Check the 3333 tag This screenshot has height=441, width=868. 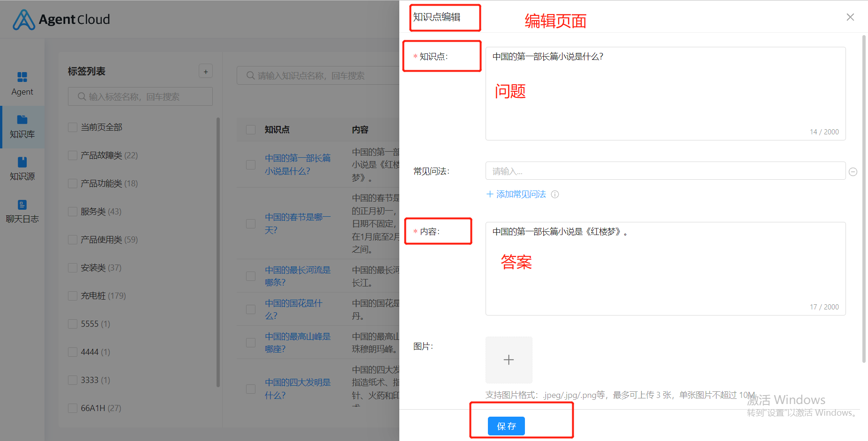pyautogui.click(x=73, y=380)
